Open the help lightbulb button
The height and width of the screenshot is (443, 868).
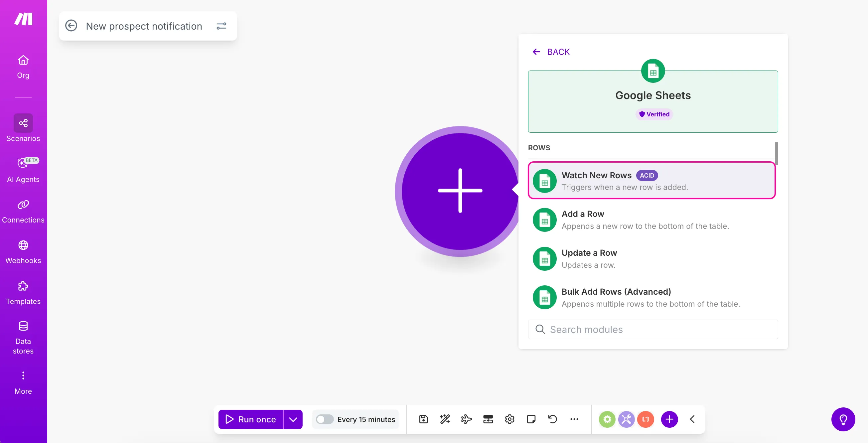843,420
